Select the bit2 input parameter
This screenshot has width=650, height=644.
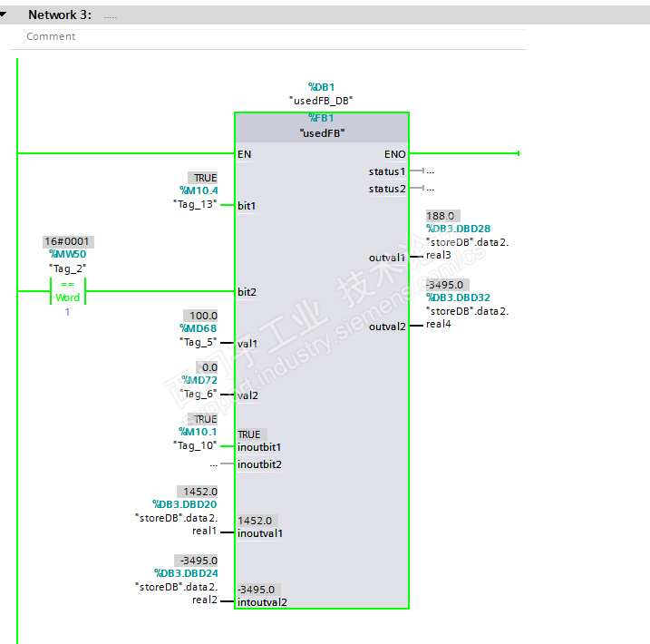(x=247, y=292)
